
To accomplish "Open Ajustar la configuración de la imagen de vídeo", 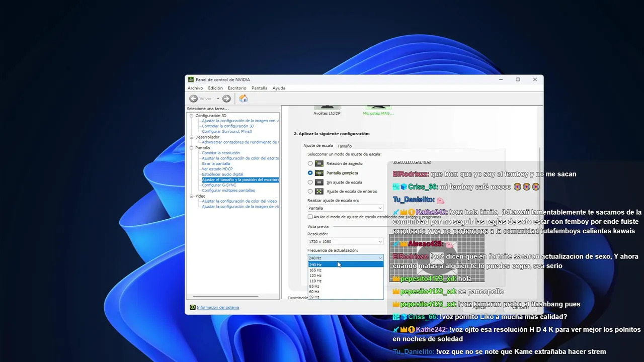I will 240,207.
